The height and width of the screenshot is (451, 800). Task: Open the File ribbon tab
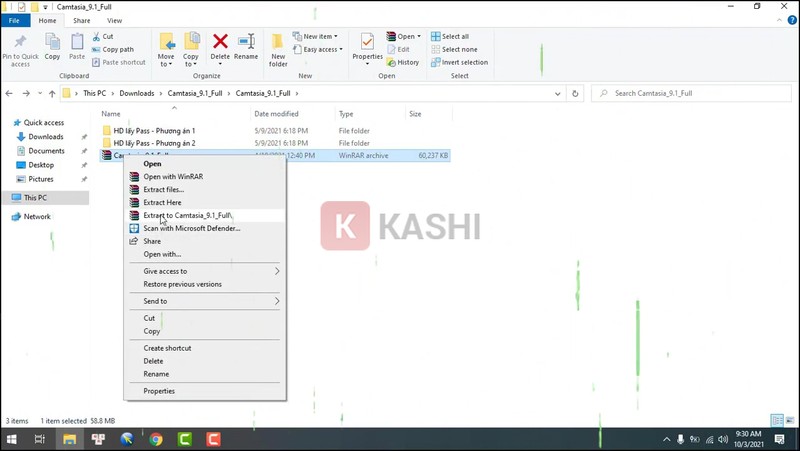[15, 20]
